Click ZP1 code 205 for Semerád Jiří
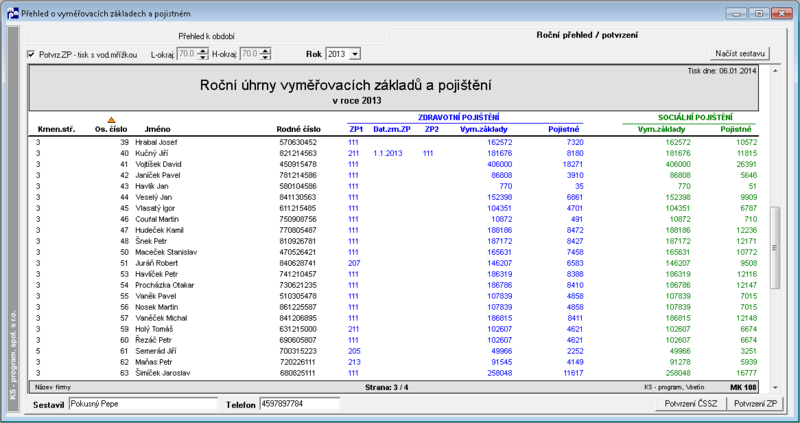Viewport: 800px width, 423px height. (x=354, y=351)
